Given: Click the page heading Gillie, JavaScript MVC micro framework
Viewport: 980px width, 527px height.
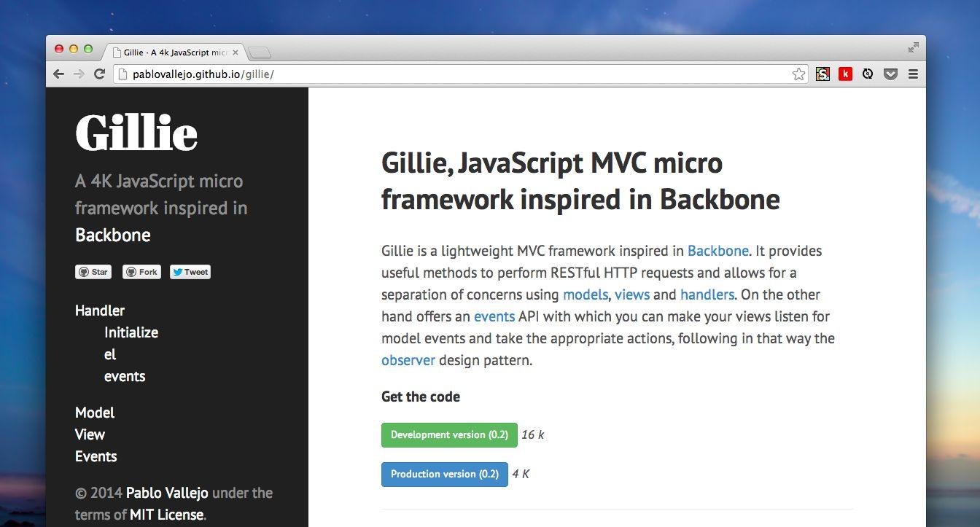Looking at the screenshot, I should point(580,181).
